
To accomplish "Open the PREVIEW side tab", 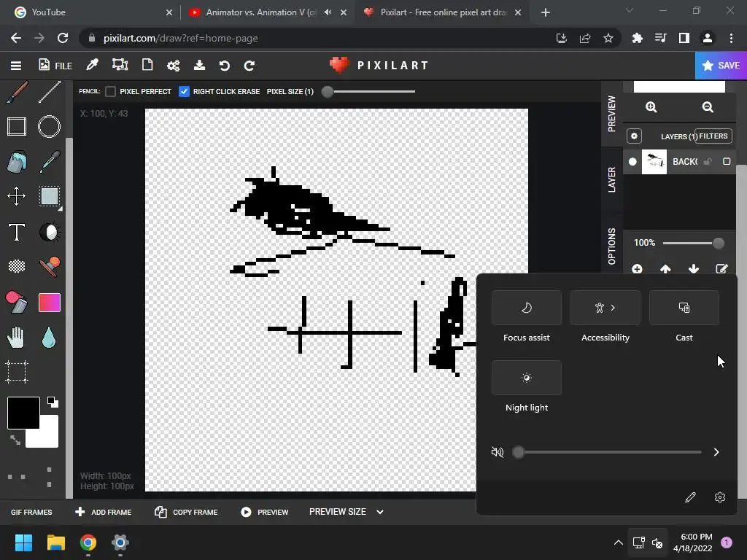I will point(612,113).
